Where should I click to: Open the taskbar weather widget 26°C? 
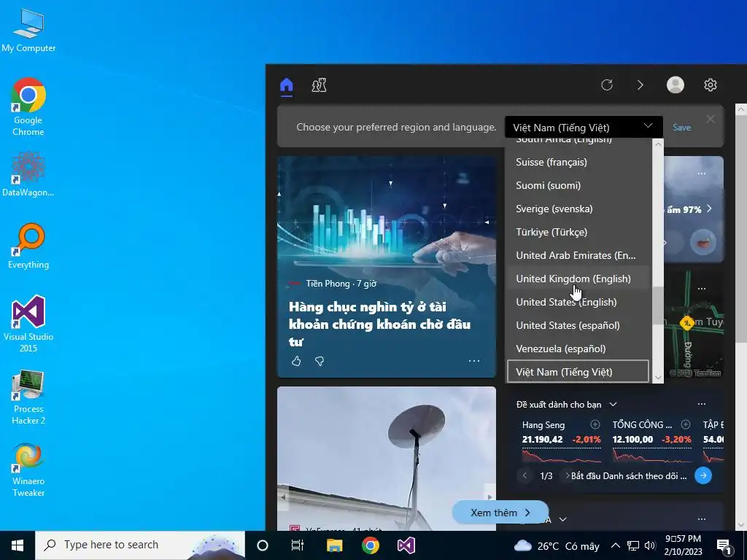(x=557, y=545)
